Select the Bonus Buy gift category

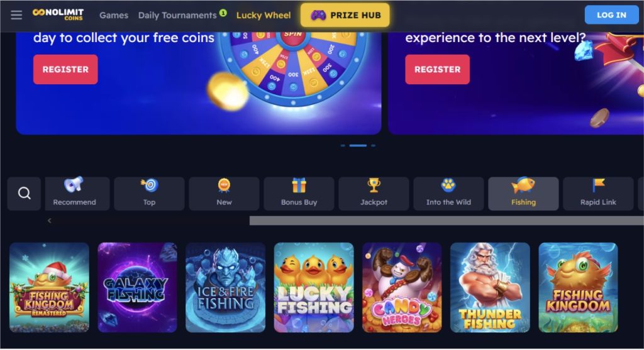[299, 194]
